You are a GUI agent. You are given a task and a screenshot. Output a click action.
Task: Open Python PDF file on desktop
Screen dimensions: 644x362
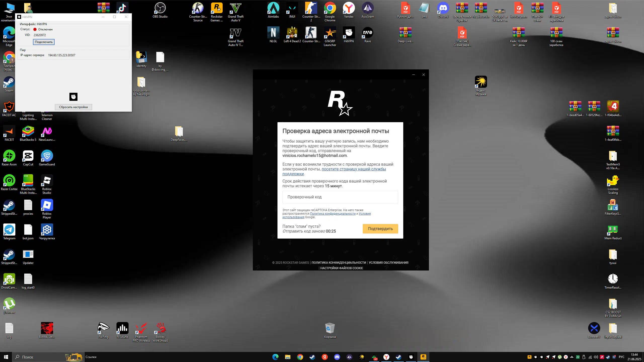(x=405, y=11)
